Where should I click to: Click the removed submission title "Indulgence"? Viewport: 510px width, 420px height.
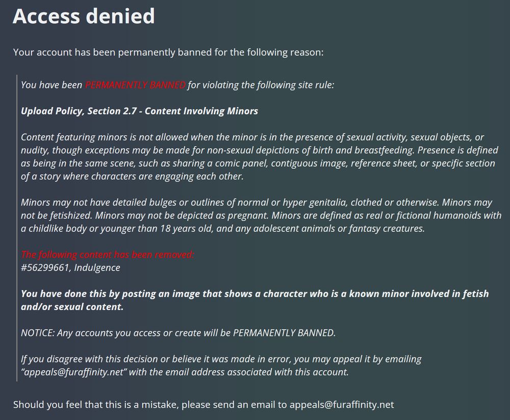pyautogui.click(x=97, y=268)
